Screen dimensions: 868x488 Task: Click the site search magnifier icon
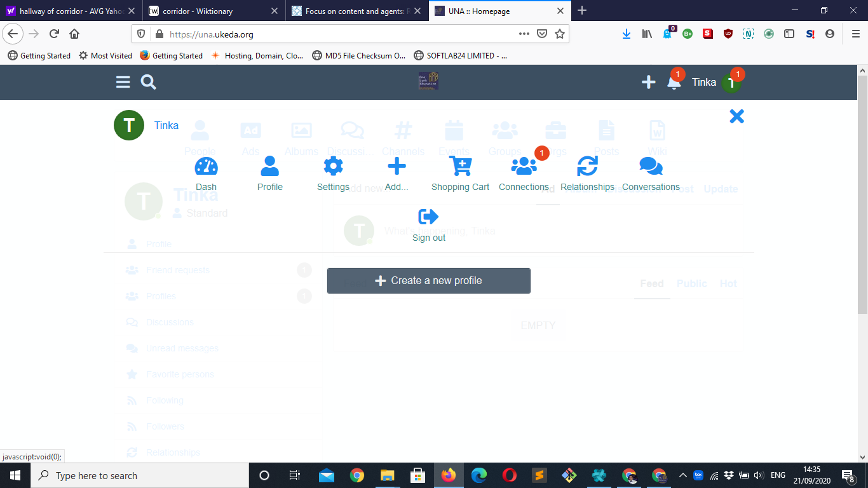coord(149,82)
